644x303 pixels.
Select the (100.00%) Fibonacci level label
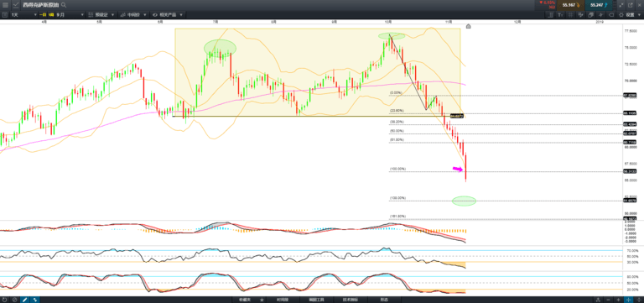397,169
